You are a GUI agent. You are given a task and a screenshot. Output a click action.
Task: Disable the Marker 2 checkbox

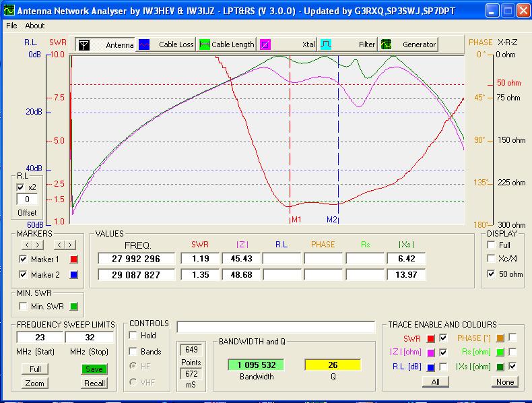24,275
